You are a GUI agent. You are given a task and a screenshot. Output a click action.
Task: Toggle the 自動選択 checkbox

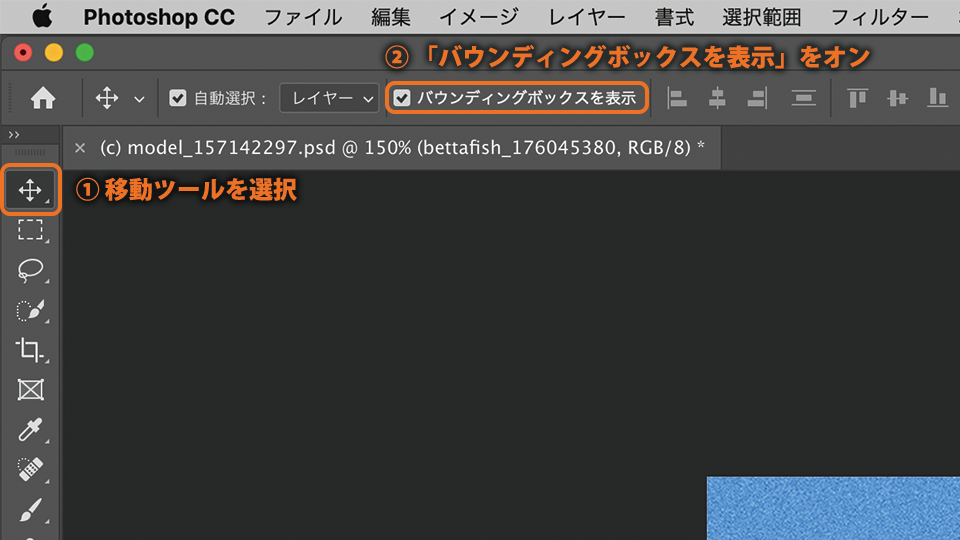click(178, 98)
